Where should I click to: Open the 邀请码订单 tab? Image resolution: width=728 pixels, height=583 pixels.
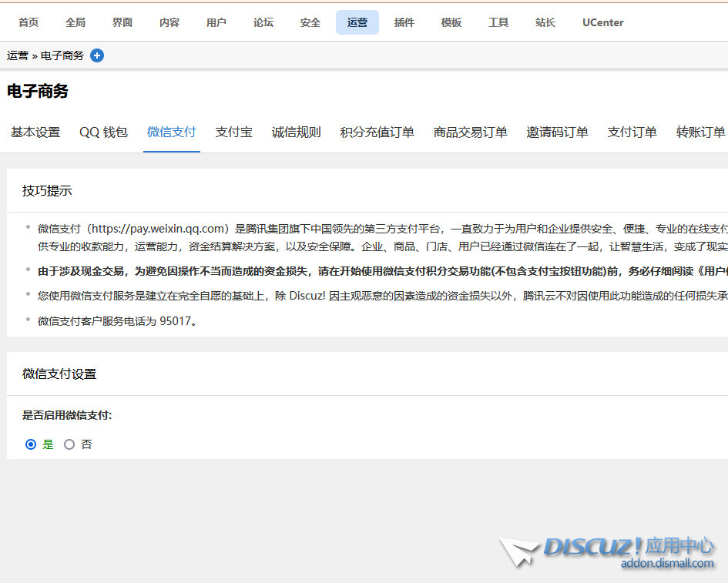coord(557,132)
